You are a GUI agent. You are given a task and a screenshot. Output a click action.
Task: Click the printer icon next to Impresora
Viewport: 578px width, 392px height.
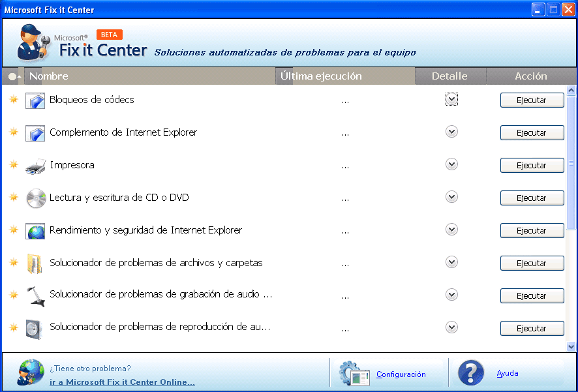[x=36, y=166]
